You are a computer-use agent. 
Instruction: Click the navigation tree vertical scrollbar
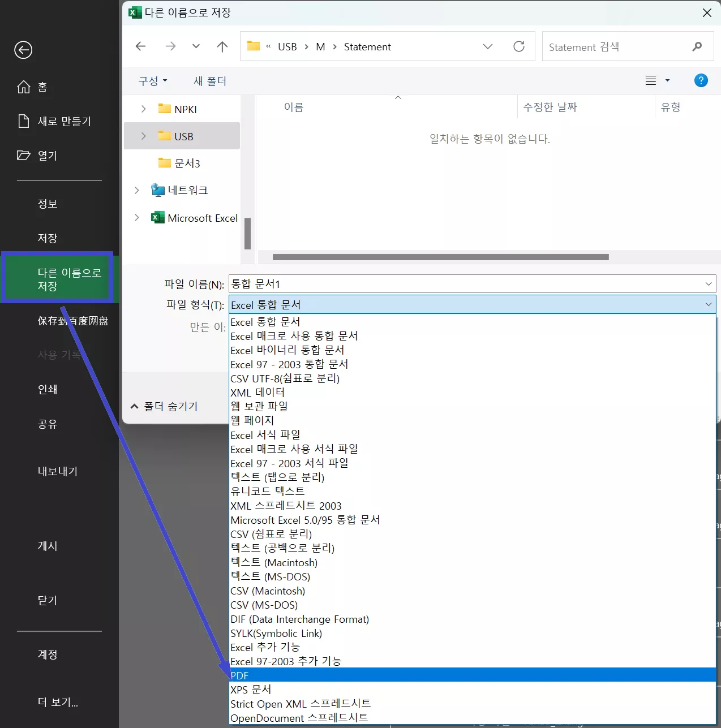(x=247, y=233)
